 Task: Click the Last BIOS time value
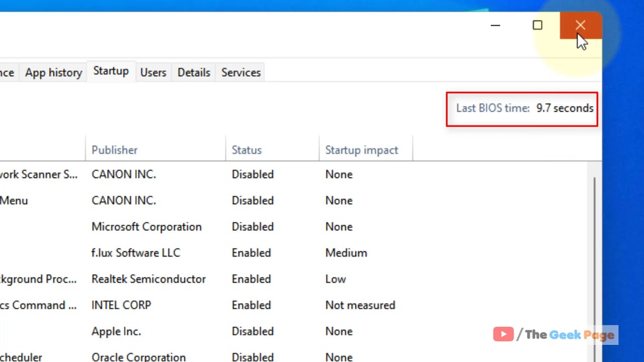(x=565, y=108)
